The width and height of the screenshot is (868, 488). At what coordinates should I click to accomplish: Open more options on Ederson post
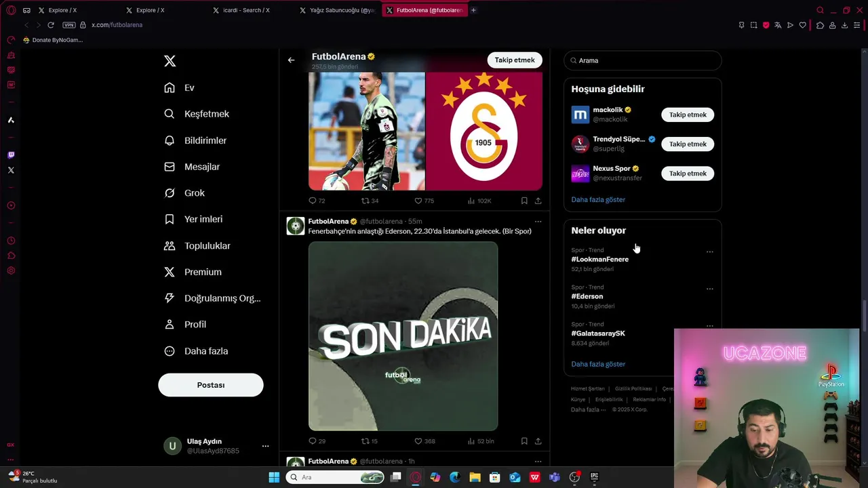click(538, 222)
